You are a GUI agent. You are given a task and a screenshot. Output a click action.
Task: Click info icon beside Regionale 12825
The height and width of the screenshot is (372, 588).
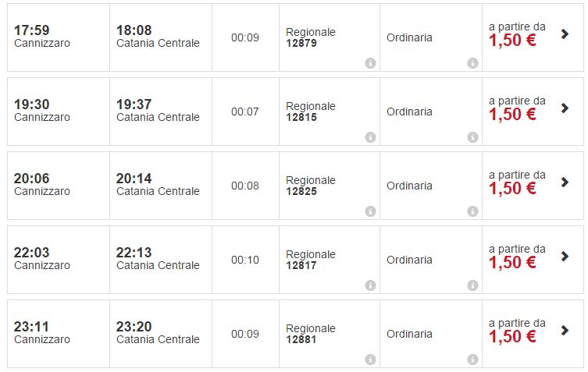[x=370, y=211]
